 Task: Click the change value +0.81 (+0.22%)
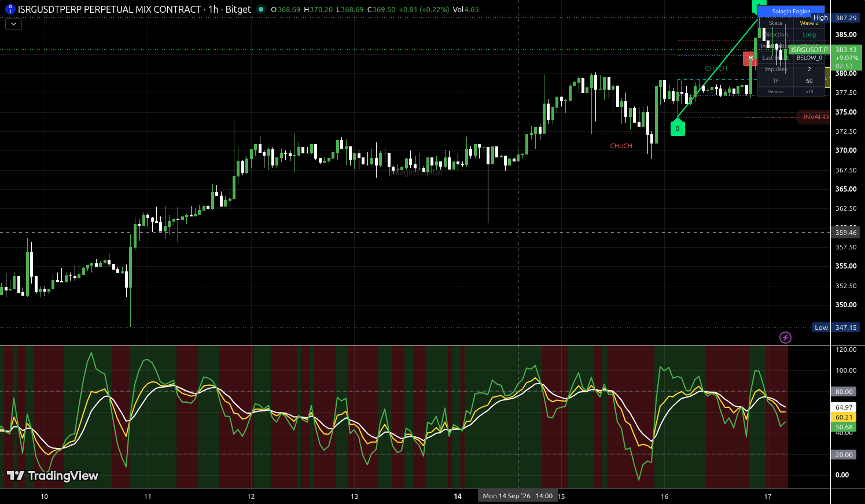(424, 9)
